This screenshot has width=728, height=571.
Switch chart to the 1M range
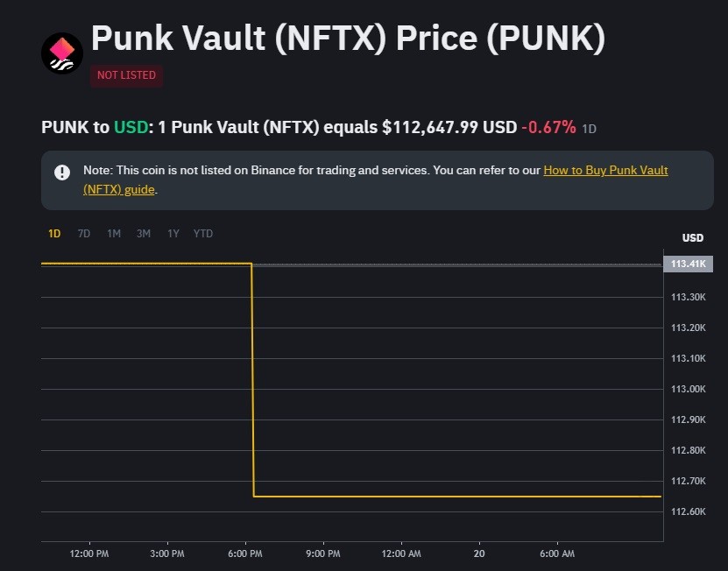[114, 234]
